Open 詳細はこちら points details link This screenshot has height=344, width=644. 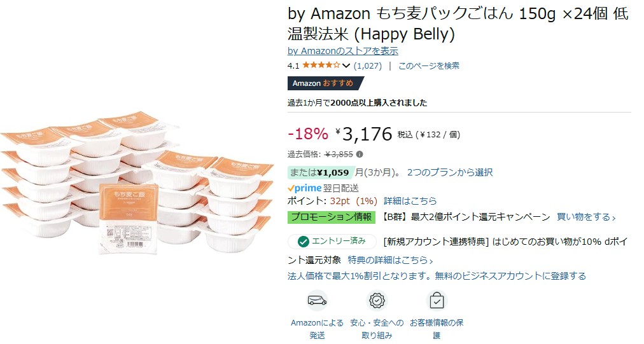(410, 201)
